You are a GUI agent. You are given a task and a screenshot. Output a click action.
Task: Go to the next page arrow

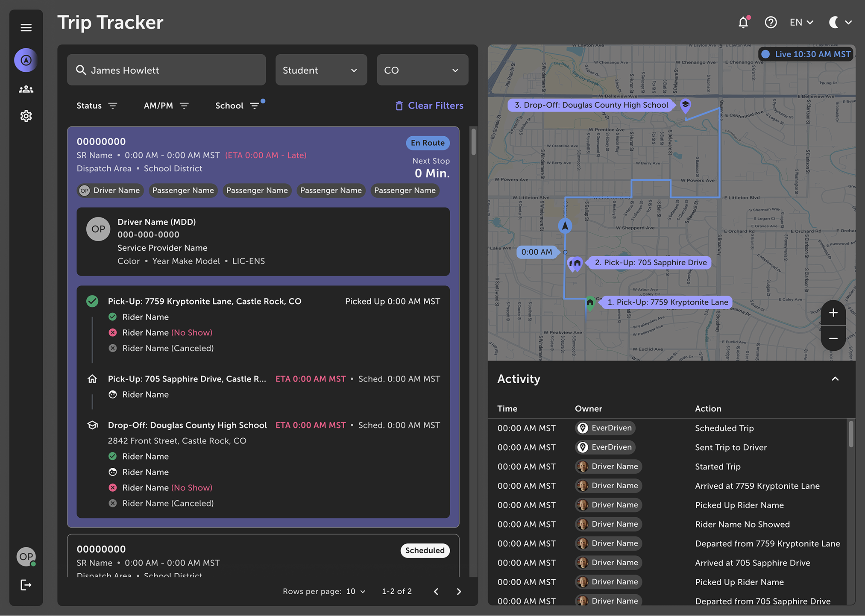(x=459, y=592)
